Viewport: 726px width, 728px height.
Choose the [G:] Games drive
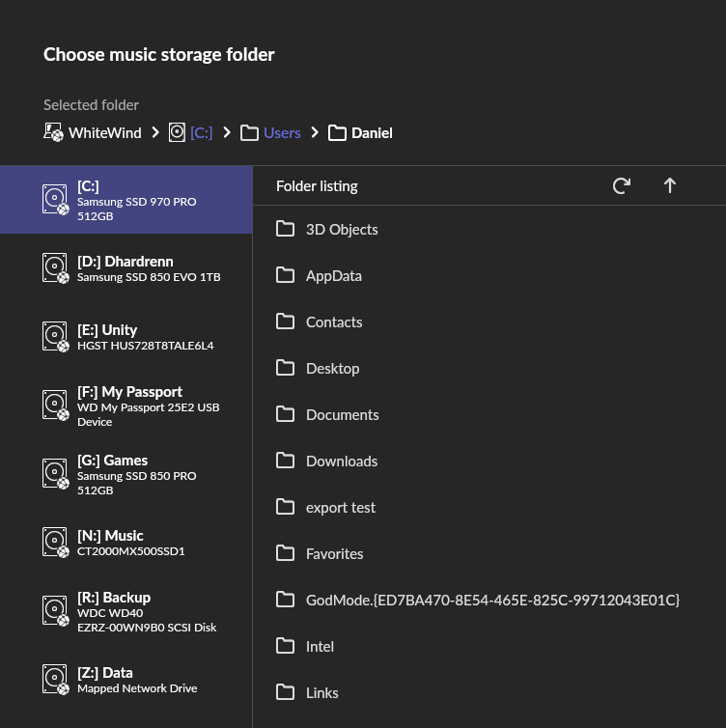pos(126,474)
